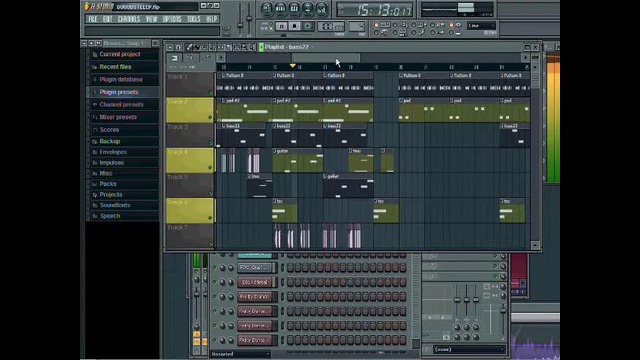Expand Mixer presets folder
The image size is (640, 360).
118,117
